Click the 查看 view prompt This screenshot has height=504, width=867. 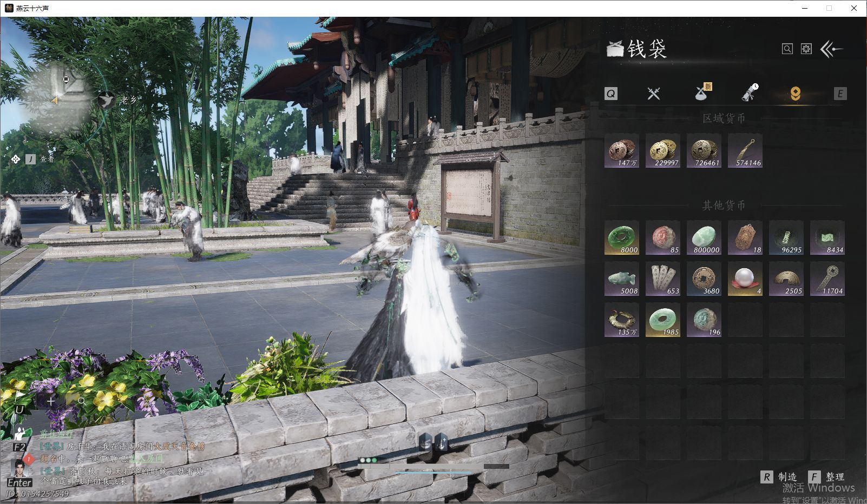tap(47, 159)
